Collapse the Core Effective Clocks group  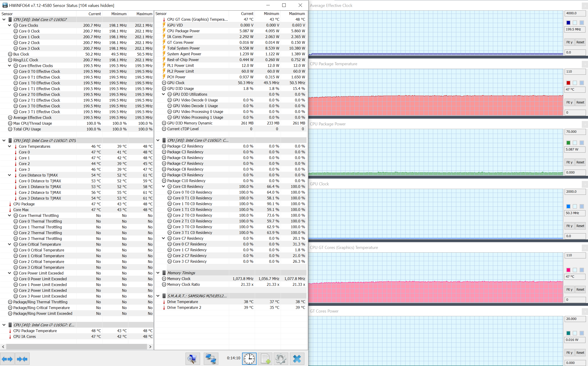9,66
